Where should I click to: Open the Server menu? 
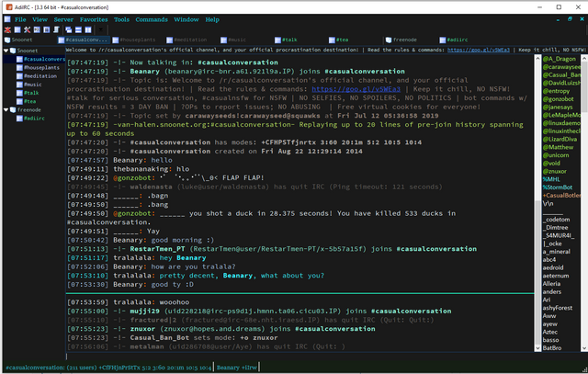[x=63, y=19]
